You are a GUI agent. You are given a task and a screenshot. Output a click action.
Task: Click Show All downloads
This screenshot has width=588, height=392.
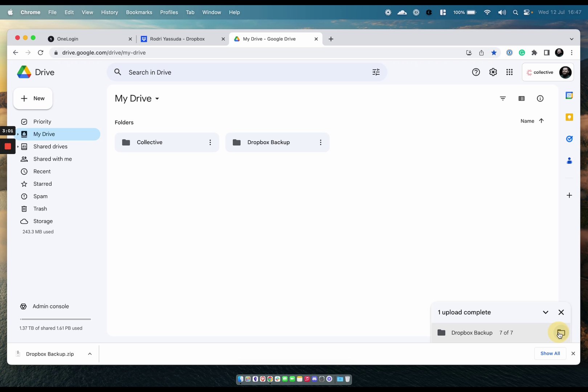point(550,353)
